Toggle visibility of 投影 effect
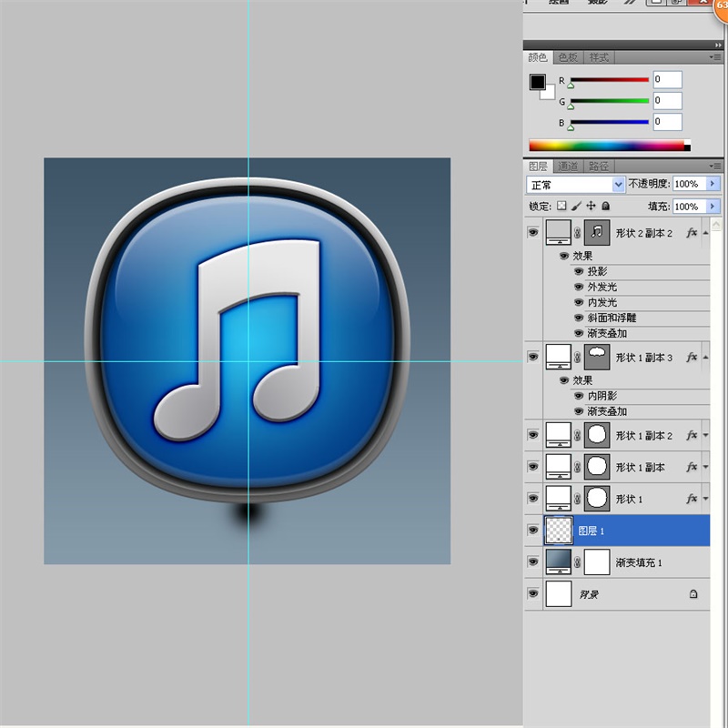728x728 pixels. pos(579,271)
